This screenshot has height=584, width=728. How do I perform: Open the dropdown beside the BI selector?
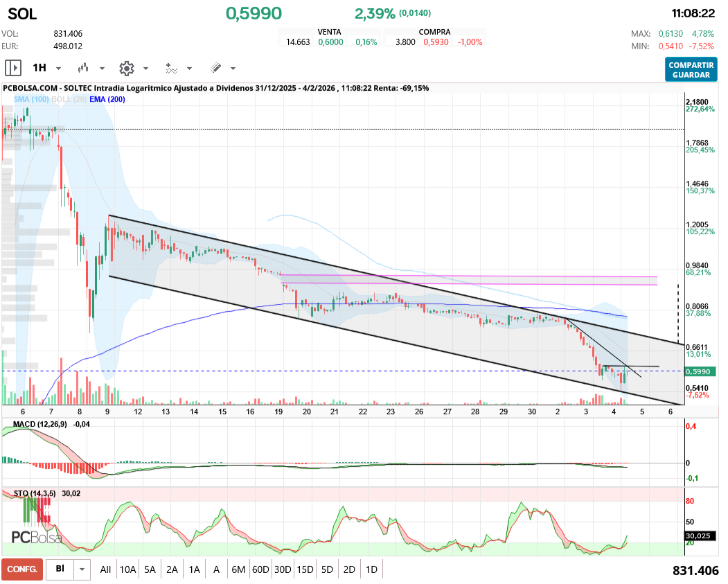82,569
